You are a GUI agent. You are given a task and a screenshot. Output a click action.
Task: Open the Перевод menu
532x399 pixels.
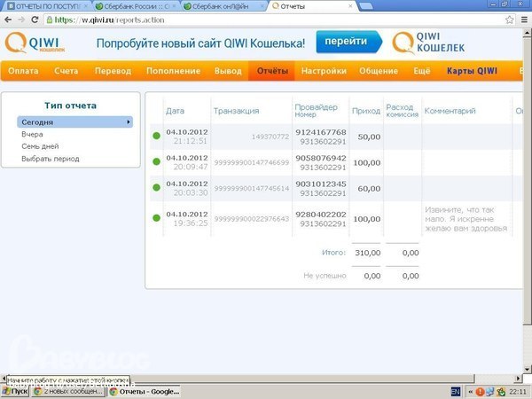pyautogui.click(x=113, y=71)
